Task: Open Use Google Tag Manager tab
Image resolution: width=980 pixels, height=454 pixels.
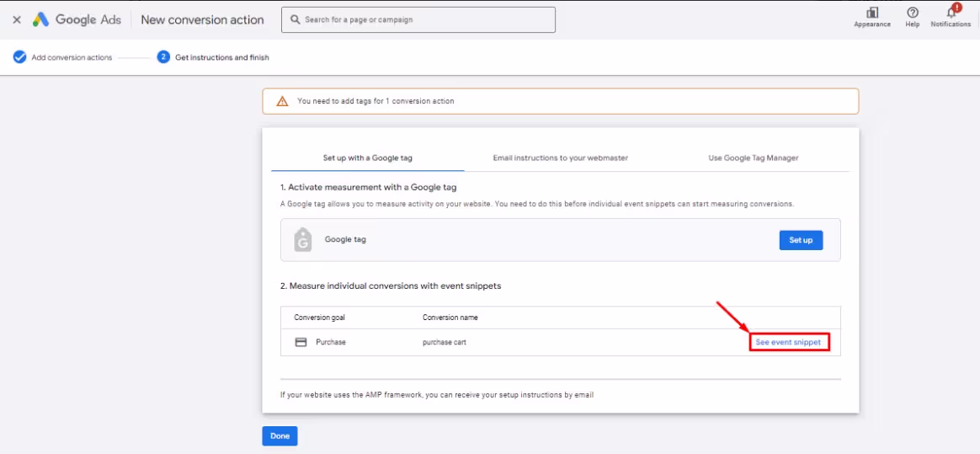Action: coord(754,158)
